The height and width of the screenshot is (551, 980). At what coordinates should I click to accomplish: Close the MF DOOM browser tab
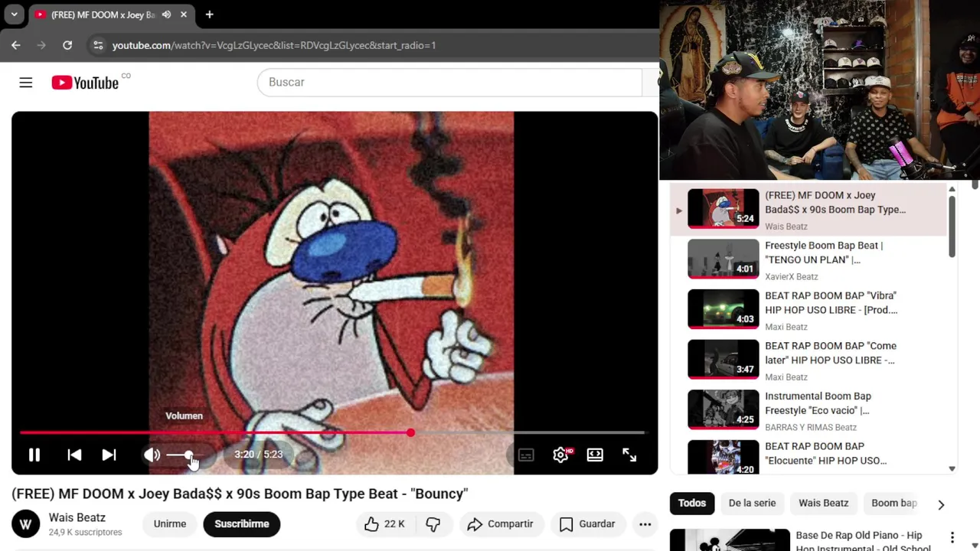(185, 15)
